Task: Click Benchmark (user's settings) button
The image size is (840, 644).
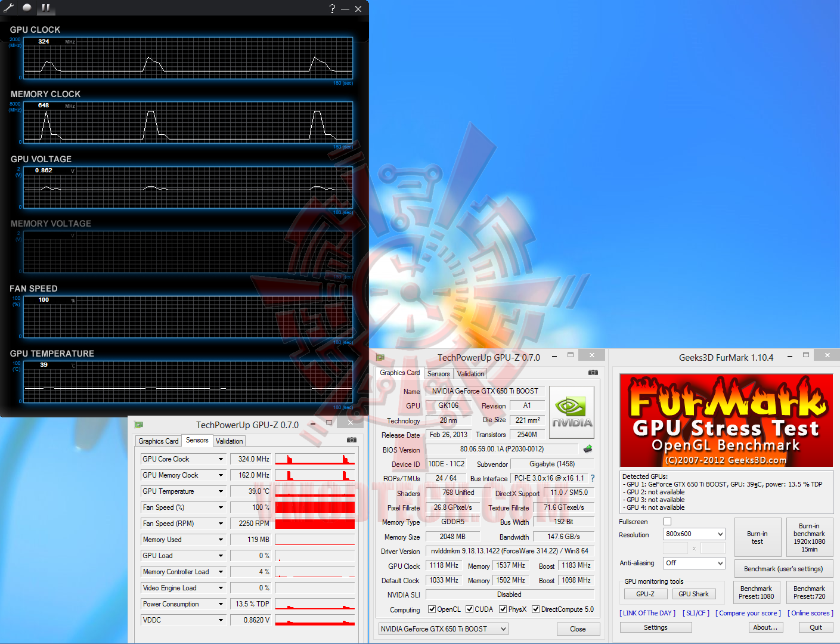Action: pyautogui.click(x=783, y=569)
